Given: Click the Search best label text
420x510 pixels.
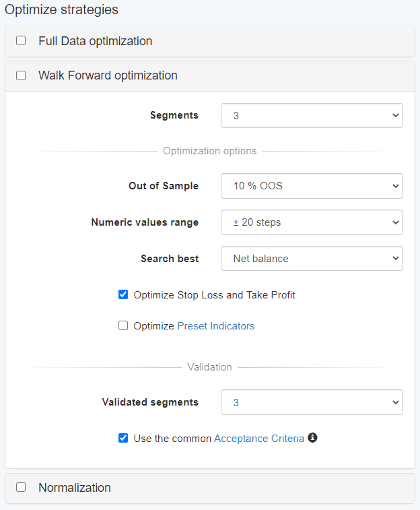Looking at the screenshot, I should 170,258.
